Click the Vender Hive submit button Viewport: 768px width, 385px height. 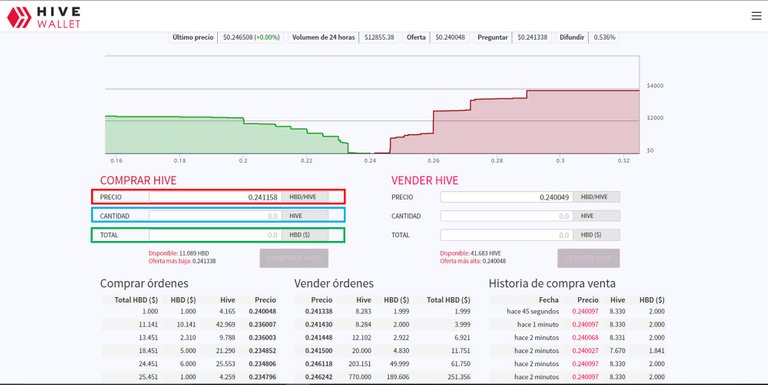coord(588,258)
